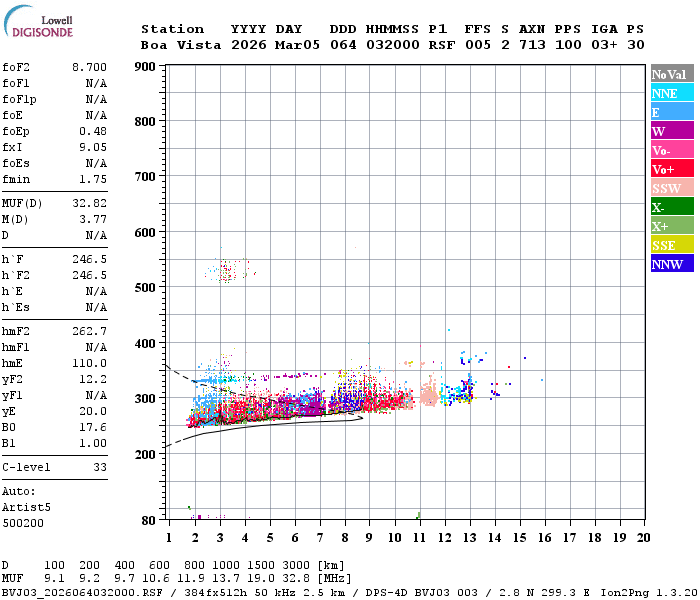Click the light green X+ swatch
This screenshot has height=600, width=700.
(671, 226)
